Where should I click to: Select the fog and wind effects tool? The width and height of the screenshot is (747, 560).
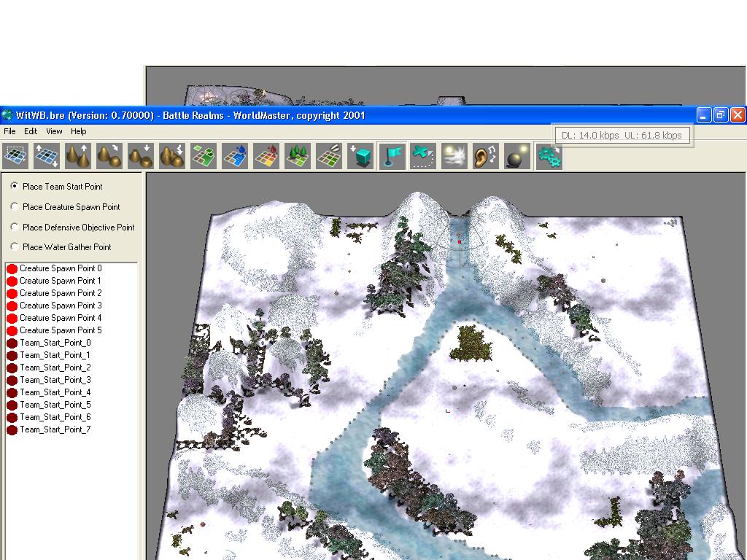pos(454,156)
